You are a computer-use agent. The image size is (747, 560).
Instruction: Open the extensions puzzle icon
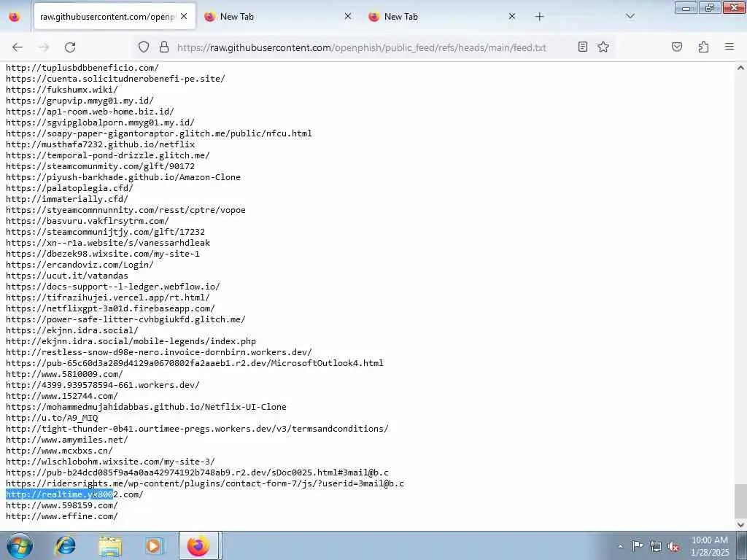point(703,47)
